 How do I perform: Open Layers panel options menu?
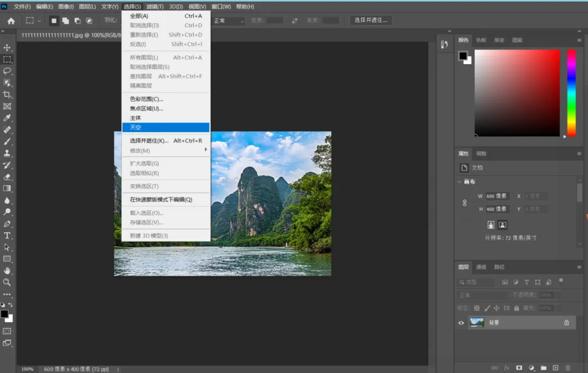click(579, 267)
